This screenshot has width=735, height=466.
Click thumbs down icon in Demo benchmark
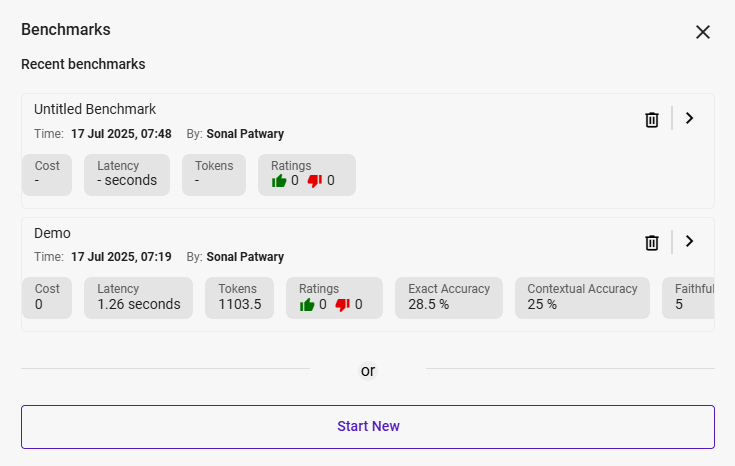[x=343, y=304]
